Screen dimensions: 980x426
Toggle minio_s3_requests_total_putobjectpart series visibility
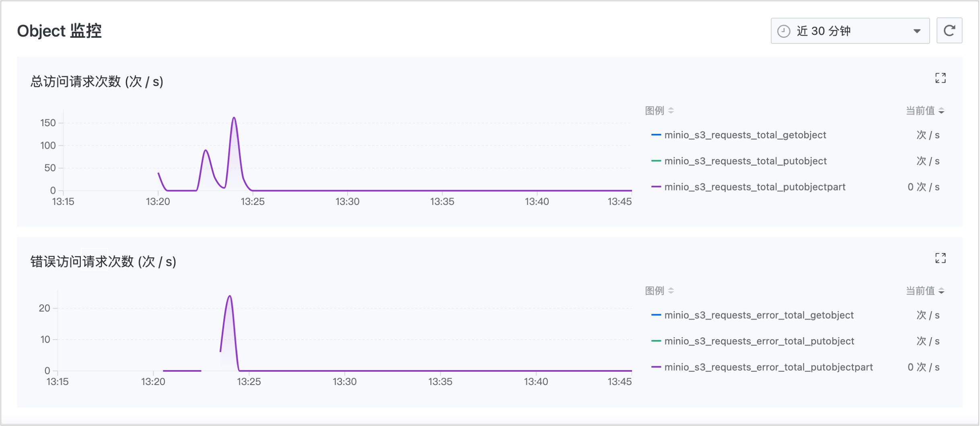point(754,187)
